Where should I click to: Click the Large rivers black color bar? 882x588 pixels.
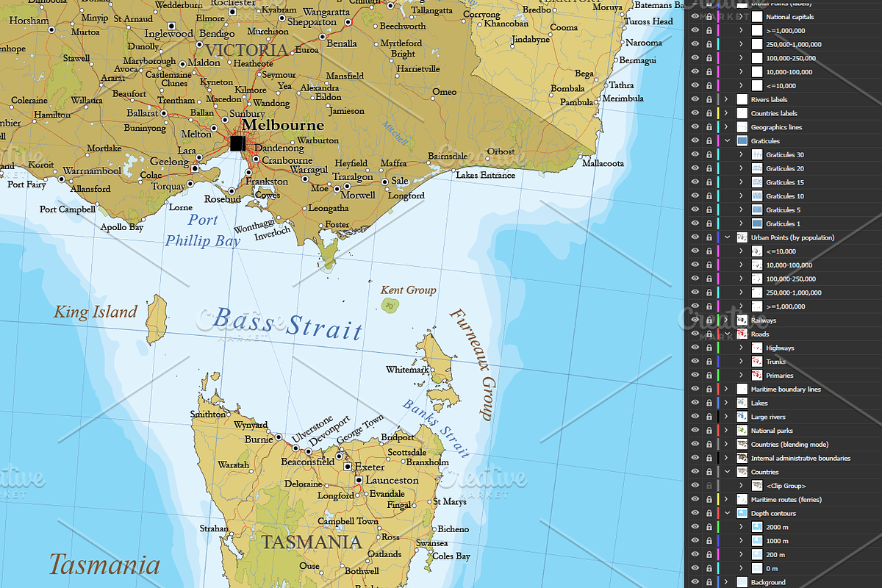[x=717, y=417]
